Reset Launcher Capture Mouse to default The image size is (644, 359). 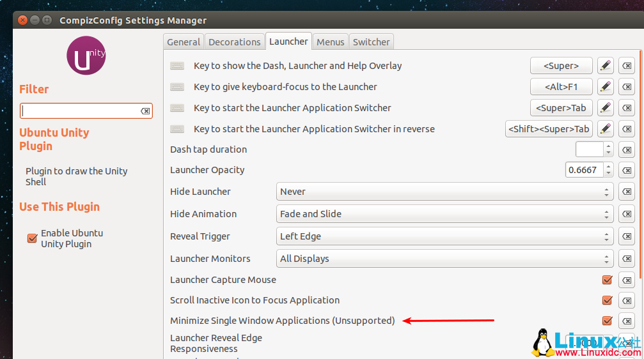point(627,280)
